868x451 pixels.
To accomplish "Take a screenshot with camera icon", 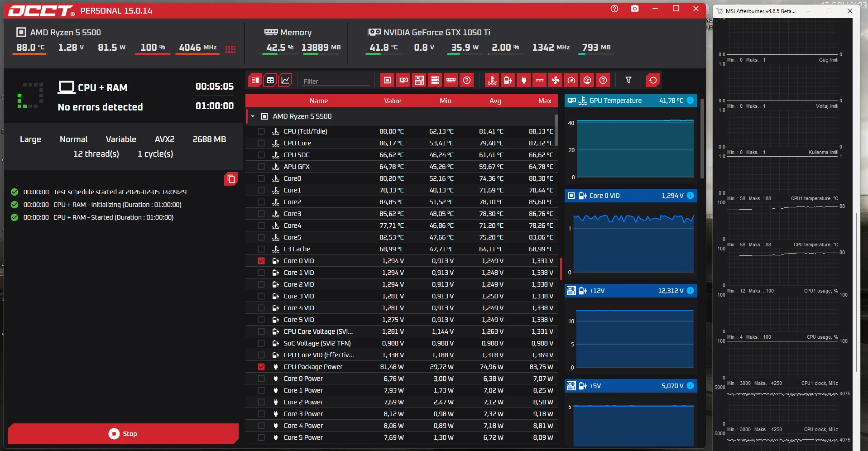I will [635, 9].
